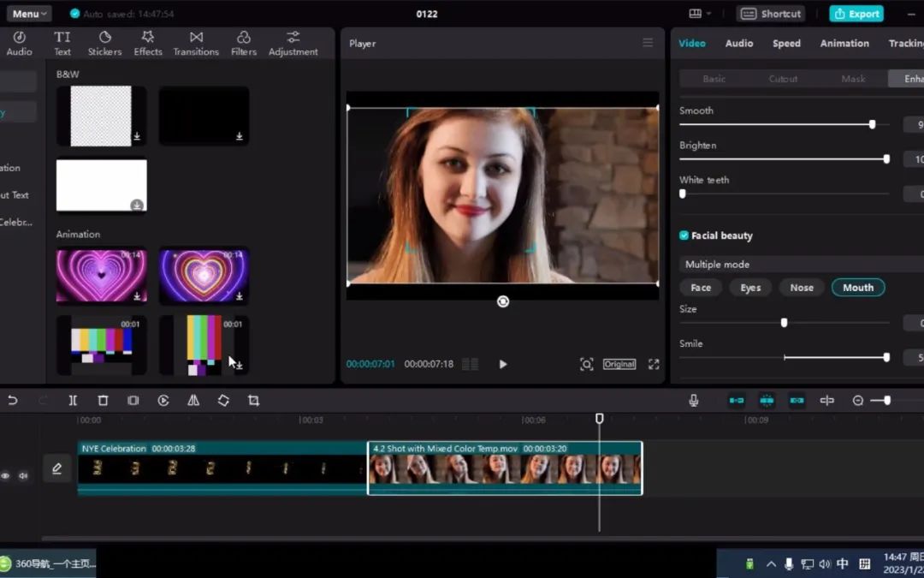Expand the Multiple mode dropdown

[801, 265]
